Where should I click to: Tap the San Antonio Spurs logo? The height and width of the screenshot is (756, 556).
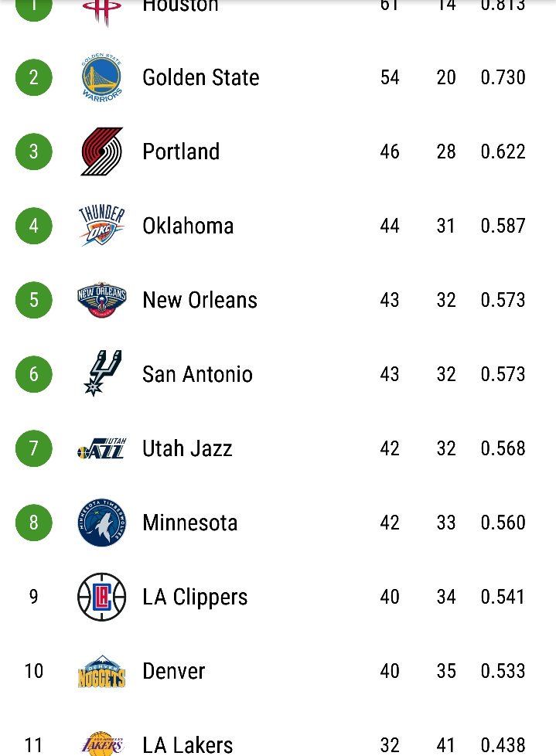pyautogui.click(x=102, y=373)
